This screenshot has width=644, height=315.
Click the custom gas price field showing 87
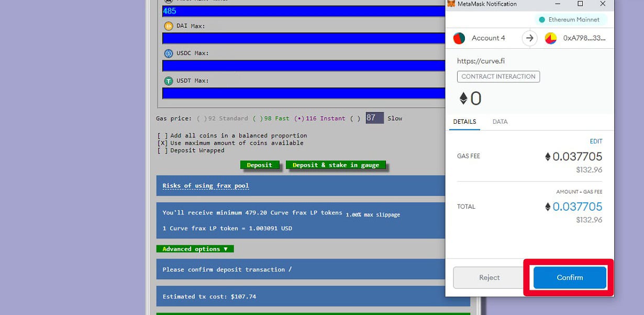(x=374, y=118)
